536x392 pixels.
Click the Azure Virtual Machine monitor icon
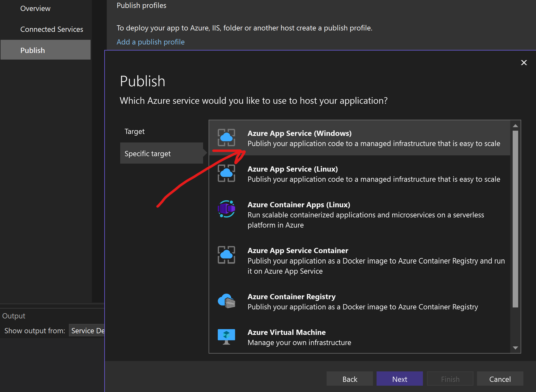[x=226, y=337]
